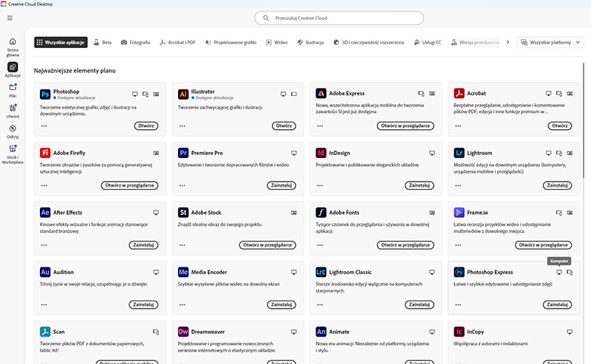
Task: Open more options on Acrobat card
Action: click(458, 126)
